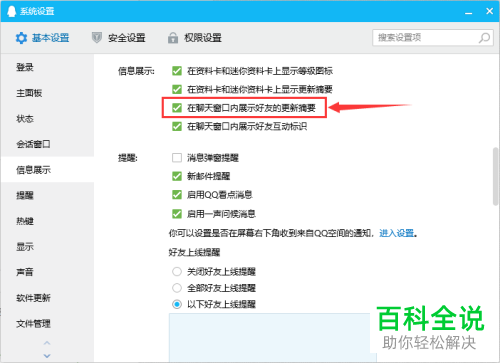This screenshot has width=500, height=363.
Task: Click the shield icon for 安全设置
Action: [97, 38]
